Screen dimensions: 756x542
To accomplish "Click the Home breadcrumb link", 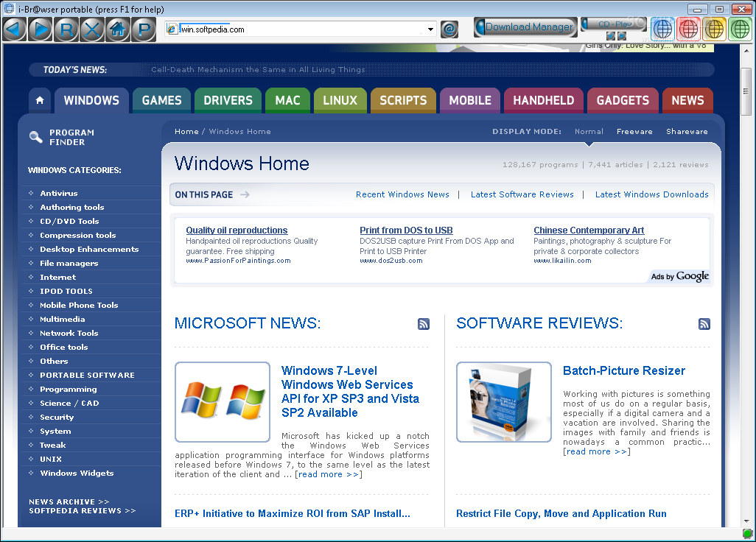I will point(186,132).
